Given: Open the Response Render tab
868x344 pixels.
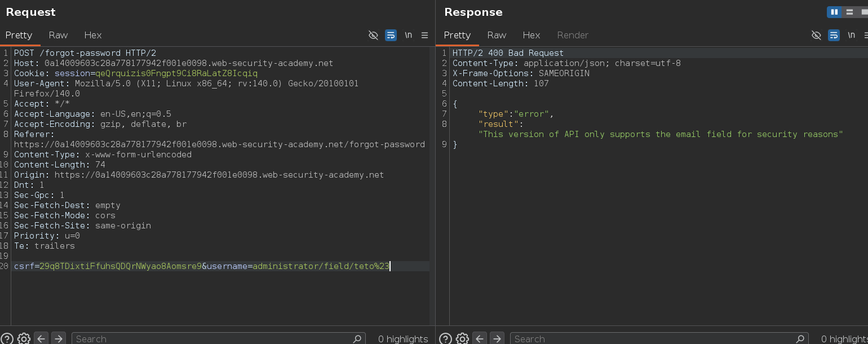Looking at the screenshot, I should [573, 35].
